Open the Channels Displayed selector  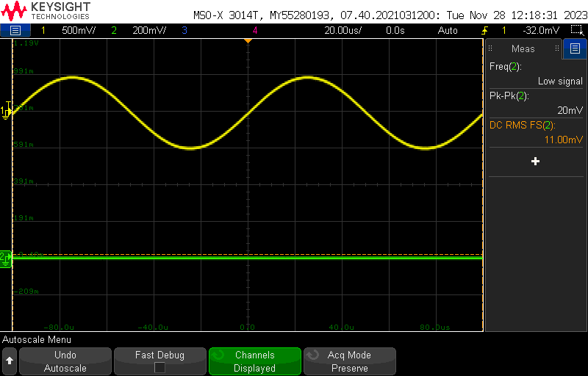254,361
